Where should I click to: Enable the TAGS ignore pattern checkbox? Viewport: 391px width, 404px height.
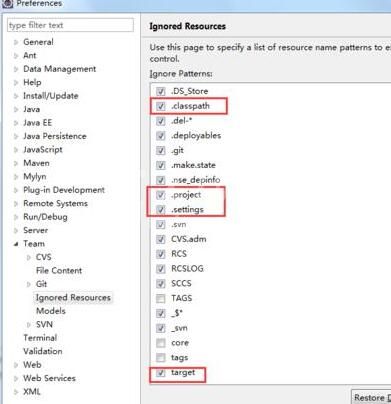click(161, 298)
